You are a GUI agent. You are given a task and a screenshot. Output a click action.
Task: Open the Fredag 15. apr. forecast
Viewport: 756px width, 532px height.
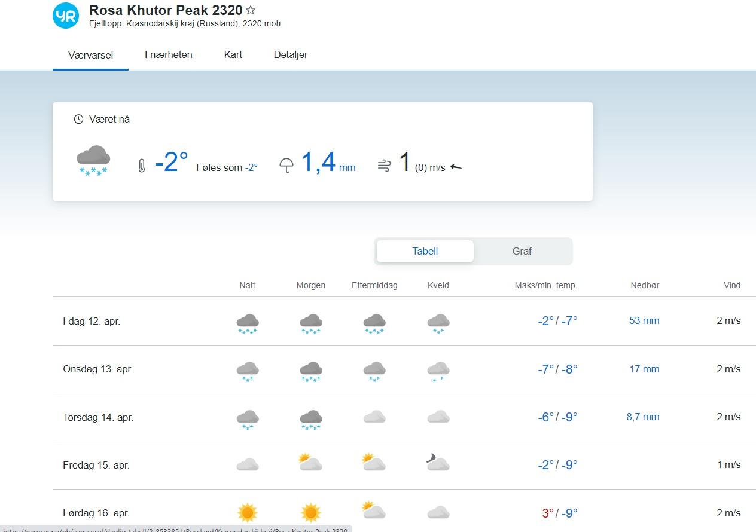(x=96, y=465)
